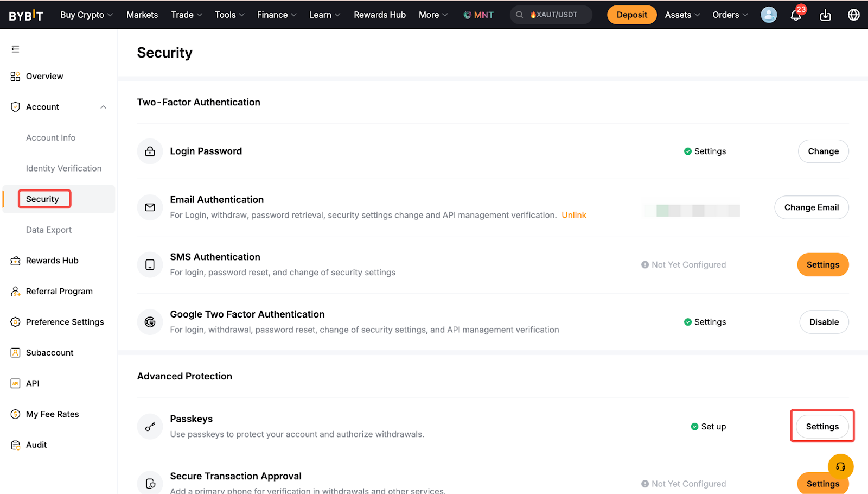
Task: Expand the Orders dropdown
Action: tap(730, 15)
